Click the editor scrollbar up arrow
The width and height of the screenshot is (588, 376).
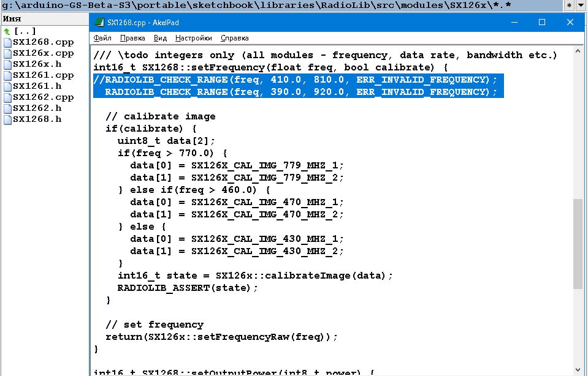point(578,51)
